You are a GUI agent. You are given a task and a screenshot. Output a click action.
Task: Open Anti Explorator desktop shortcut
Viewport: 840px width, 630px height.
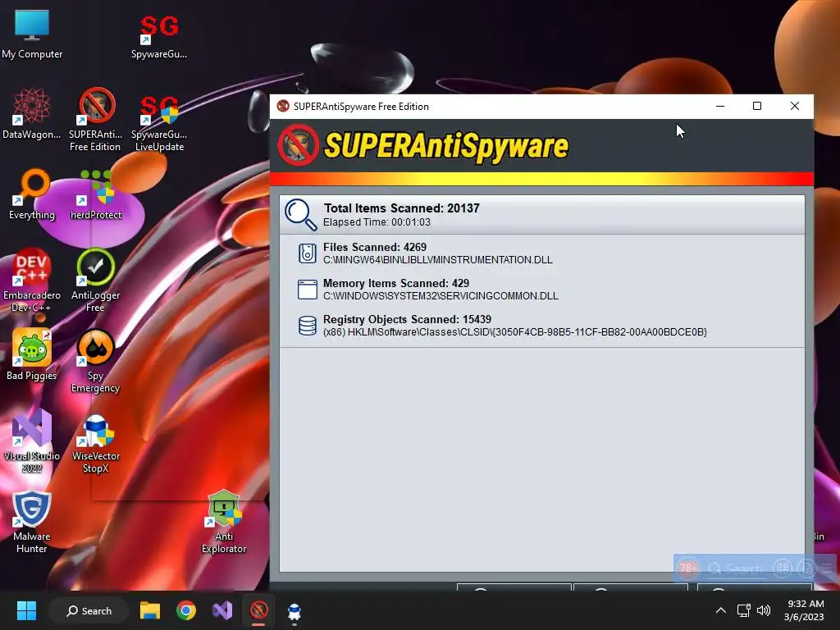224,522
